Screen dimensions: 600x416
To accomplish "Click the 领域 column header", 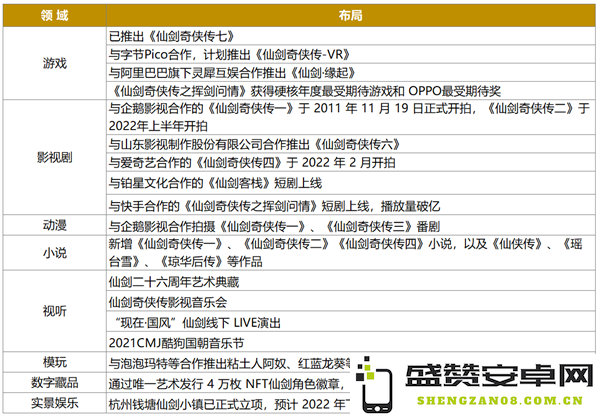I will (x=54, y=15).
